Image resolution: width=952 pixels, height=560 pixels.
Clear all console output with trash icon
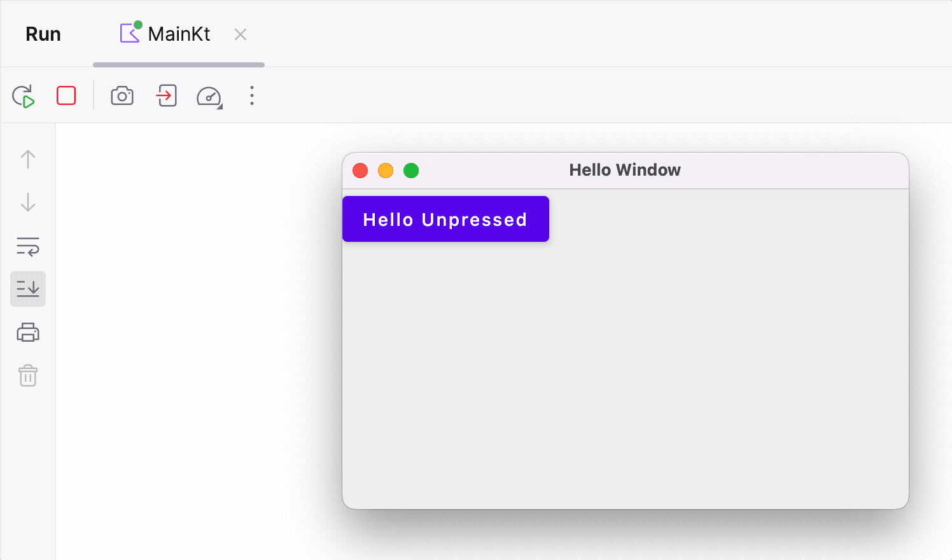click(x=27, y=375)
